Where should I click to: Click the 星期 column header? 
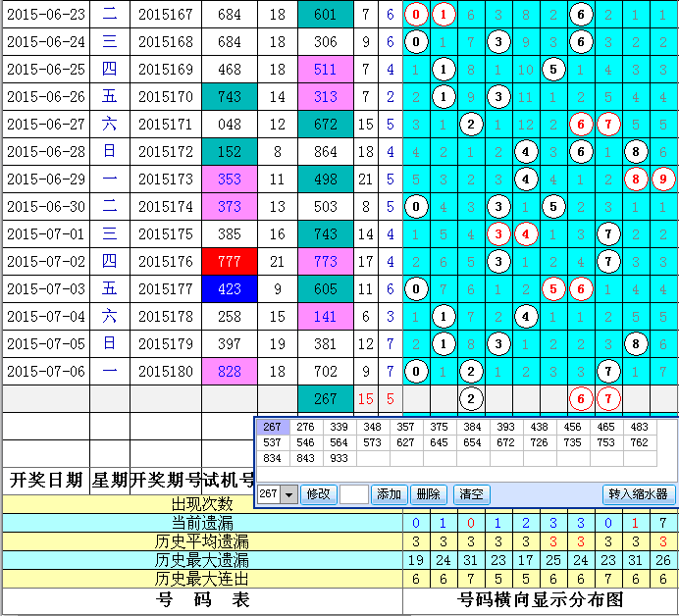click(x=110, y=481)
